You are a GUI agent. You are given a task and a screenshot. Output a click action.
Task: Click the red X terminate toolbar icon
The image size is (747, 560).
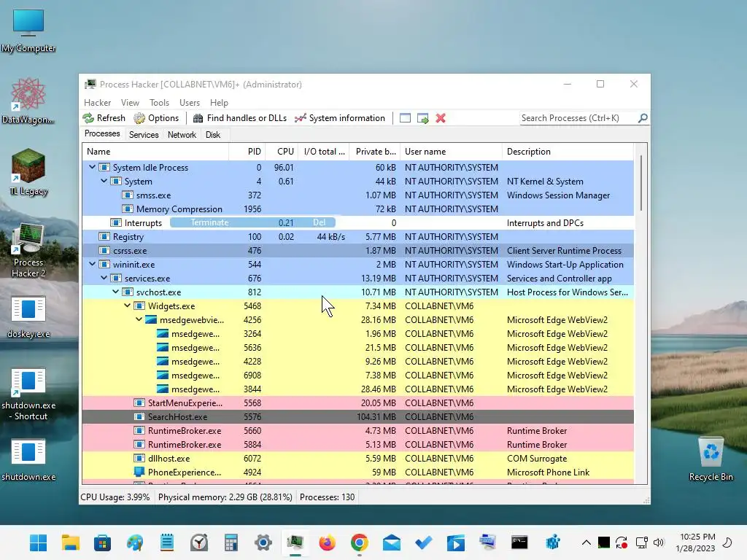(441, 118)
